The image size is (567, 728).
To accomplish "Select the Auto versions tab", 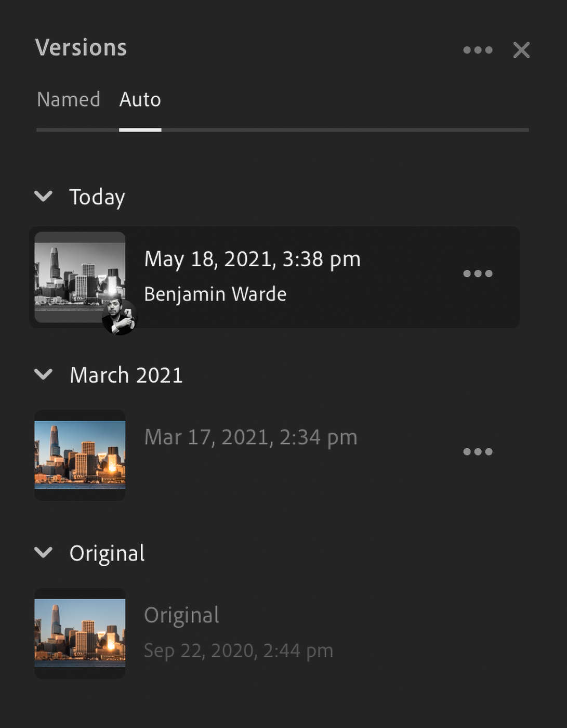I will [140, 99].
